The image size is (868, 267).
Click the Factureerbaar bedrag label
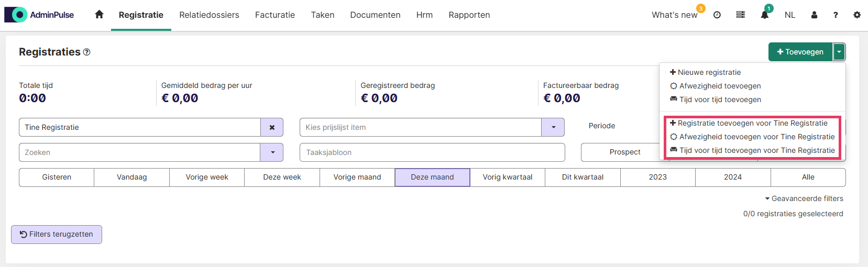point(581,85)
